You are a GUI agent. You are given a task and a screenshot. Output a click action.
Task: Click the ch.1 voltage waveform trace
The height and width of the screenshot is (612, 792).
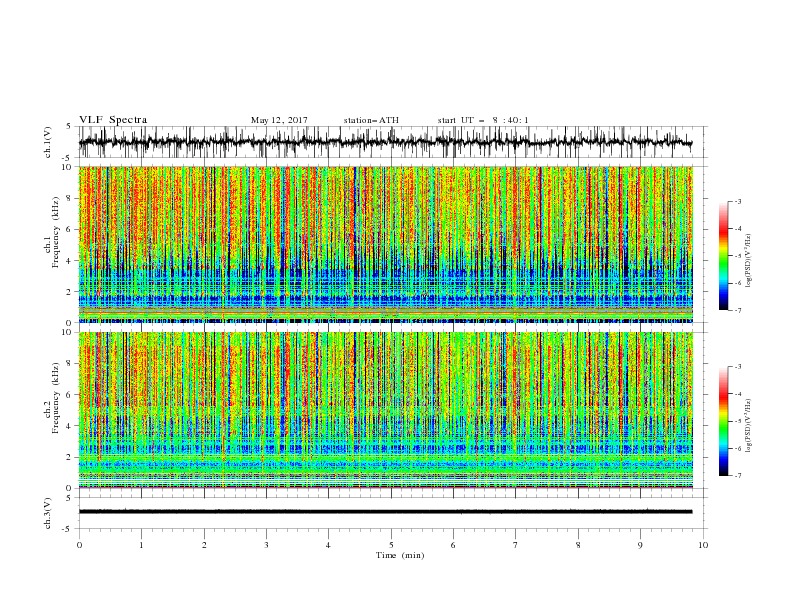[385, 142]
